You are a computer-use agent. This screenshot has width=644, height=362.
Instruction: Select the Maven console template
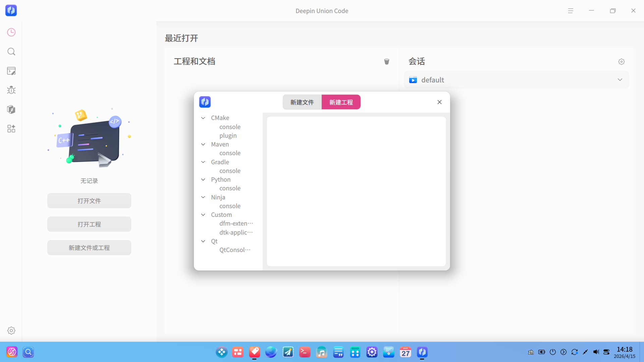pos(230,153)
